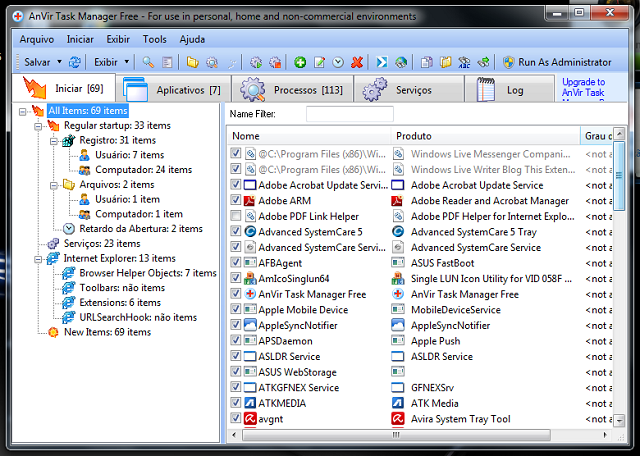Open the Salvar dropdown arrow
This screenshot has width=640, height=456.
[59, 62]
